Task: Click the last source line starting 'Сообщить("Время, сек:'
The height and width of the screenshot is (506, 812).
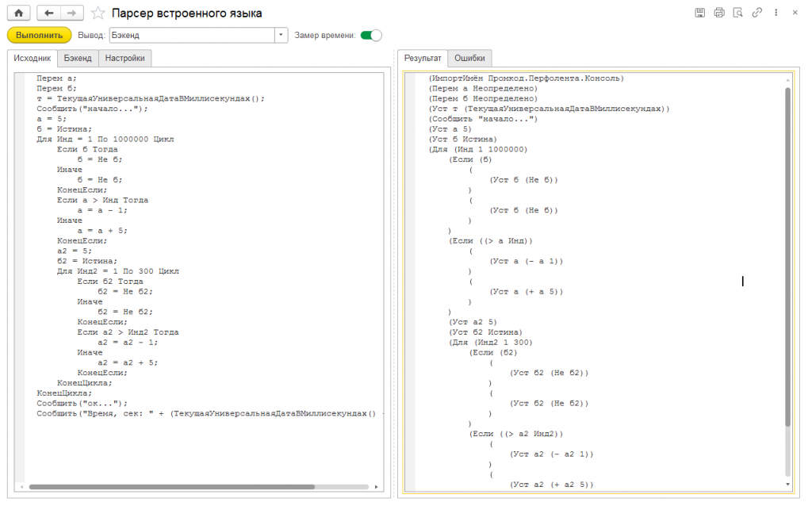Action: [x=209, y=413]
